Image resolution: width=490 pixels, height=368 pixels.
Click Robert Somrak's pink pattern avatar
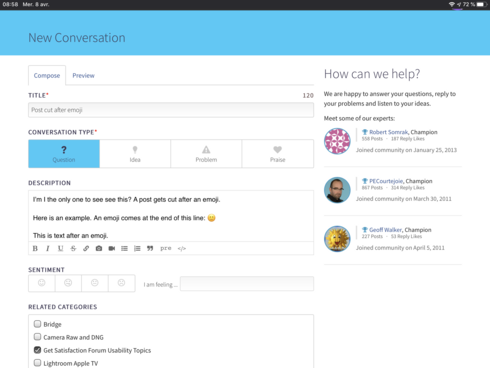tap(337, 141)
